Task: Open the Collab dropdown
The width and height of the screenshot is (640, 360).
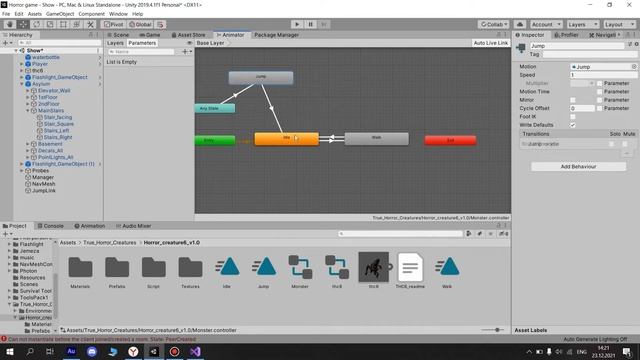Action: tap(493, 24)
